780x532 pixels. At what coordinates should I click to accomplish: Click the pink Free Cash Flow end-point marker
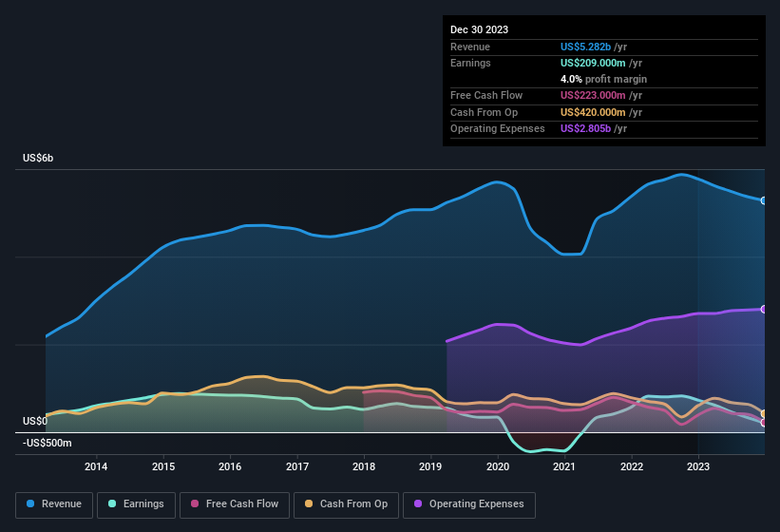pyautogui.click(x=764, y=422)
